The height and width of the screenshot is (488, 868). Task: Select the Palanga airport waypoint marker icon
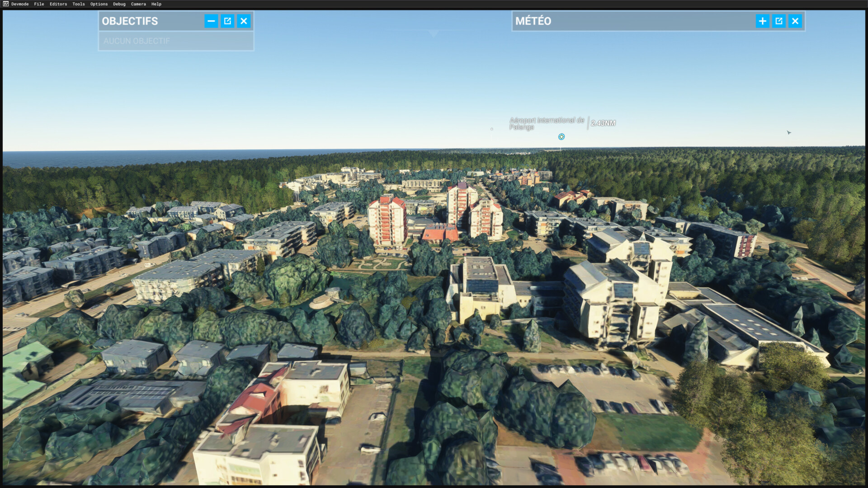(x=561, y=137)
